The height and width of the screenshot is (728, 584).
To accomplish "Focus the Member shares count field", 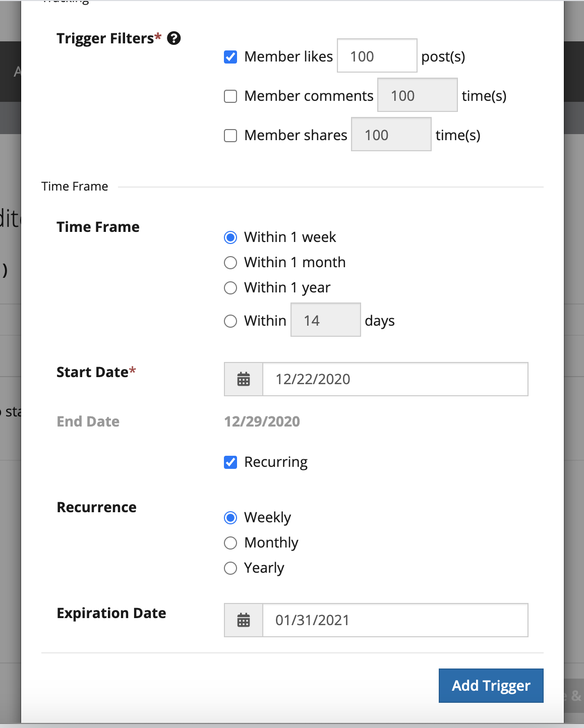I will pos(391,134).
